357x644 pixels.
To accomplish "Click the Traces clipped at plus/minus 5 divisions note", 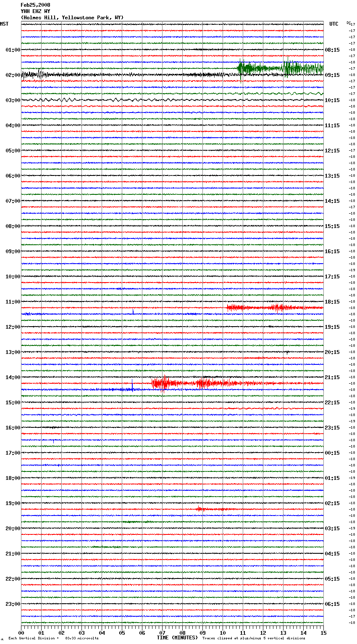I will (x=254, y=639).
